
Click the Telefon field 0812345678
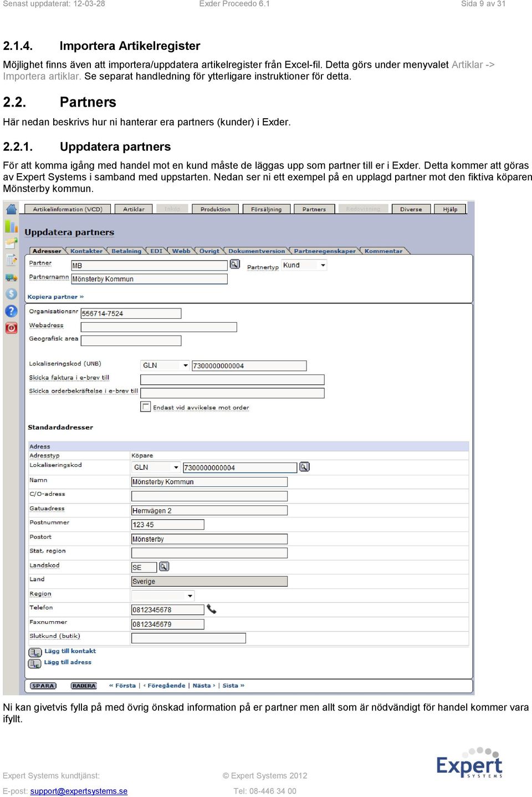[x=167, y=610]
